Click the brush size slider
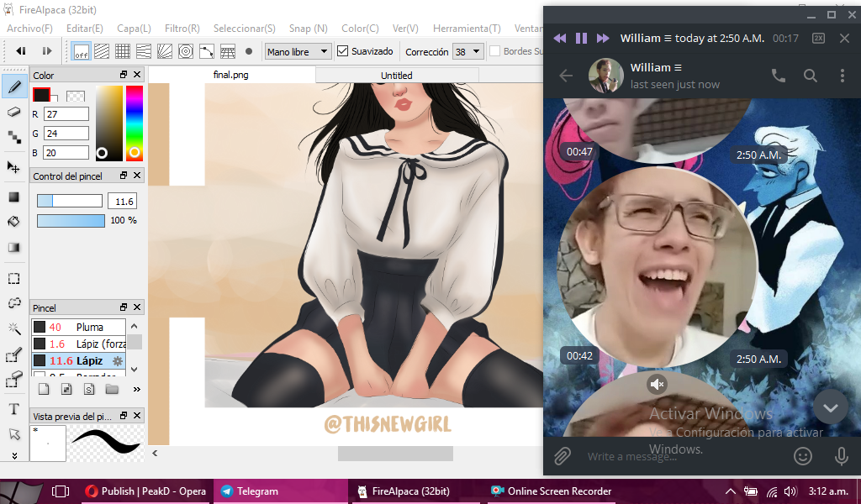Screen dimensions: 861x504 (70, 201)
